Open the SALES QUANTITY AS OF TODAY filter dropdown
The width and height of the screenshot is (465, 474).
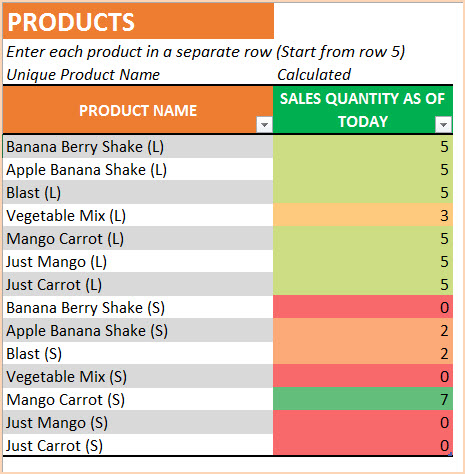coord(443,125)
